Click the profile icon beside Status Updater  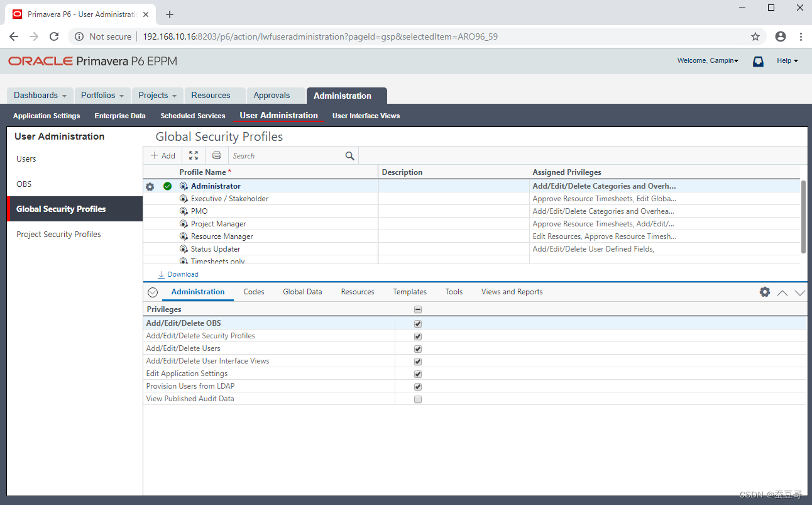coord(184,249)
